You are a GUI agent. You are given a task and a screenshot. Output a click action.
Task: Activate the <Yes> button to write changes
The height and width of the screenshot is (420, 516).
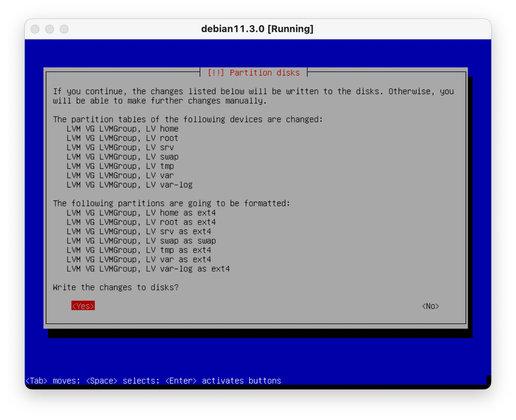pos(83,306)
